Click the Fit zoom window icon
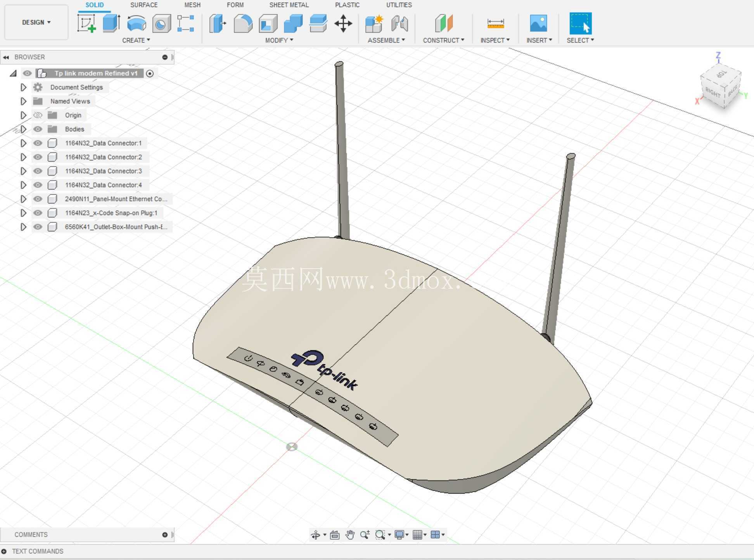754x560 pixels. [x=380, y=535]
